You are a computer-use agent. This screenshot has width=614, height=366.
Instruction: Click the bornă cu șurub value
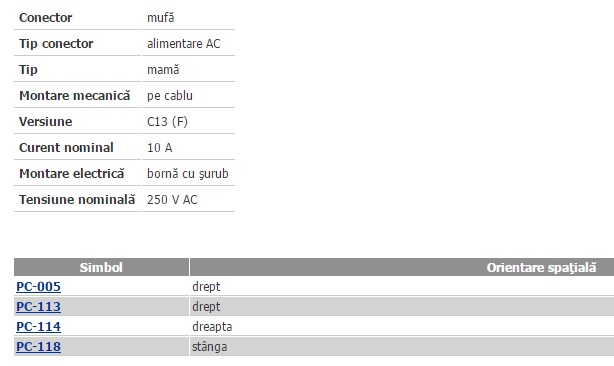188,173
